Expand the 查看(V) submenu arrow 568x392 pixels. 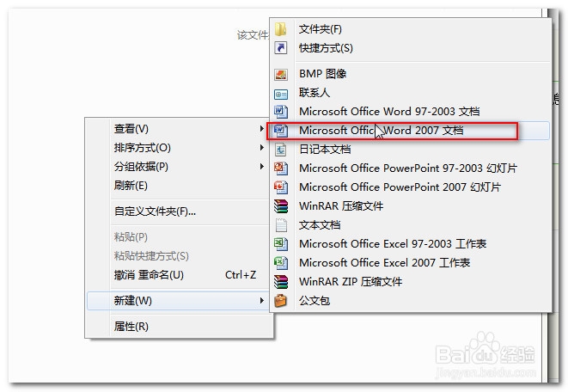(261, 129)
